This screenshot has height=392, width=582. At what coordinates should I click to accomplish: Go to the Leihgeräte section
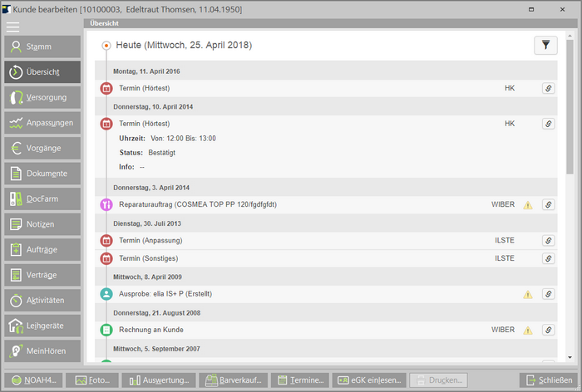click(42, 326)
